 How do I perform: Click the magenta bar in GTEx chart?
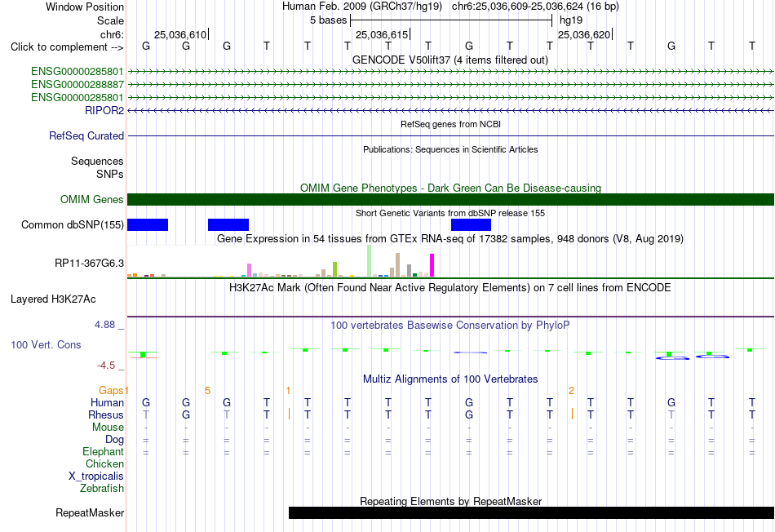point(432,265)
